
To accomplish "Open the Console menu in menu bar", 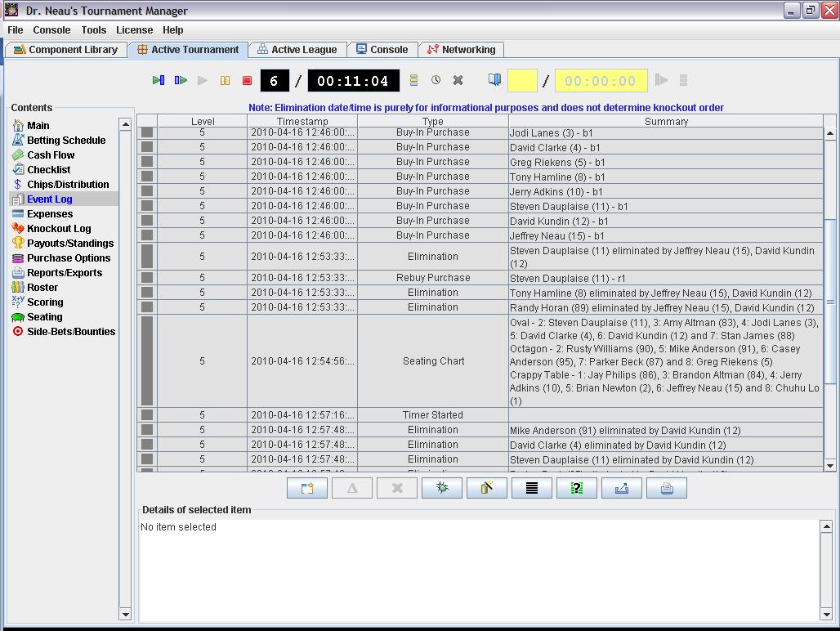I will pos(51,30).
